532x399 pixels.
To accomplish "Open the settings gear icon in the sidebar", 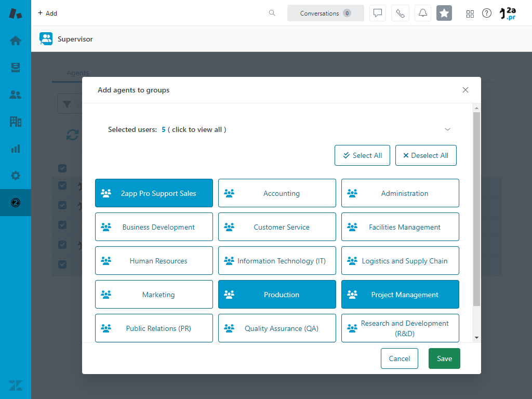I will tap(16, 176).
